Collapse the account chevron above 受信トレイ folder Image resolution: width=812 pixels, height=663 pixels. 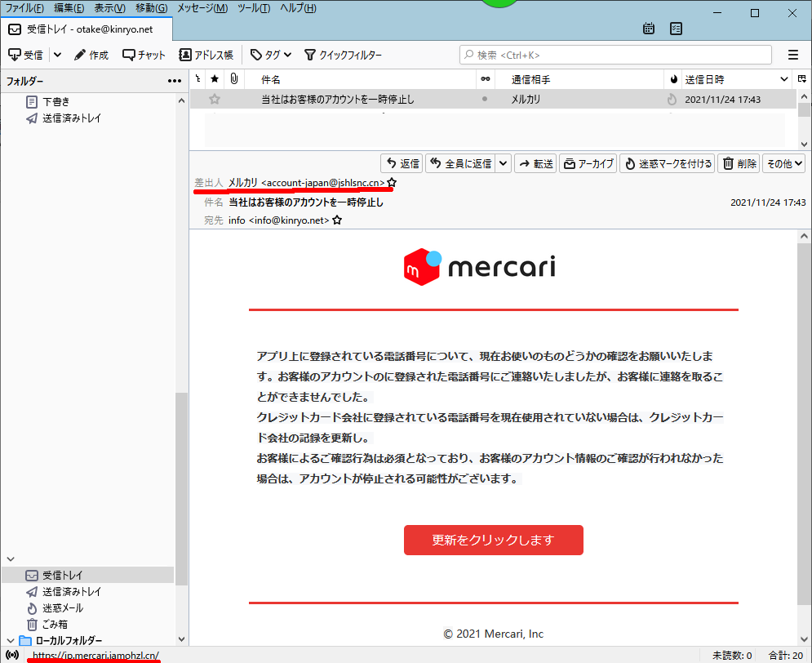tap(11, 558)
